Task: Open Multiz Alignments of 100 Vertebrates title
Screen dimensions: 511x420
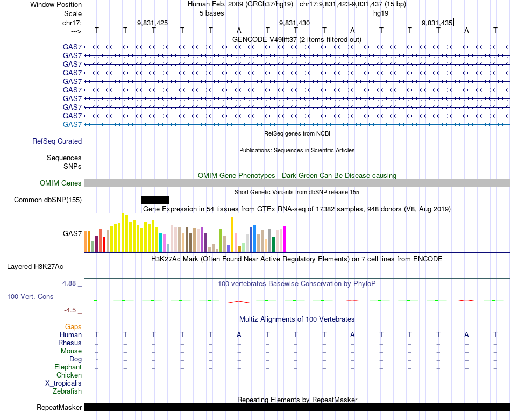Action: [297, 319]
